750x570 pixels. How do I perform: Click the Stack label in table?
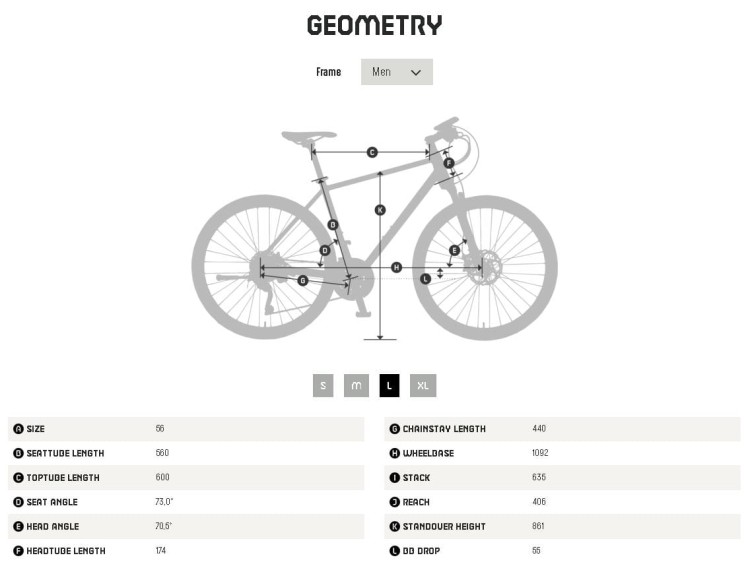(424, 478)
